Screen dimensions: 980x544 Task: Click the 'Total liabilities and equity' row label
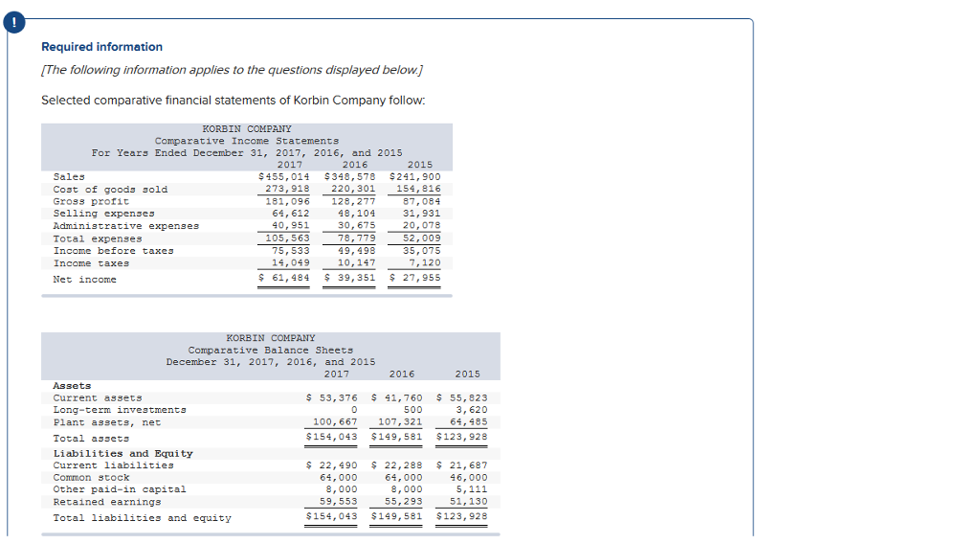click(142, 518)
